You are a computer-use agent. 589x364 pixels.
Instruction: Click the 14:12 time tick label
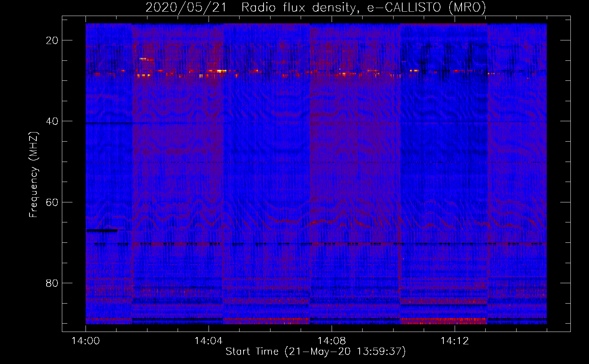coord(455,341)
